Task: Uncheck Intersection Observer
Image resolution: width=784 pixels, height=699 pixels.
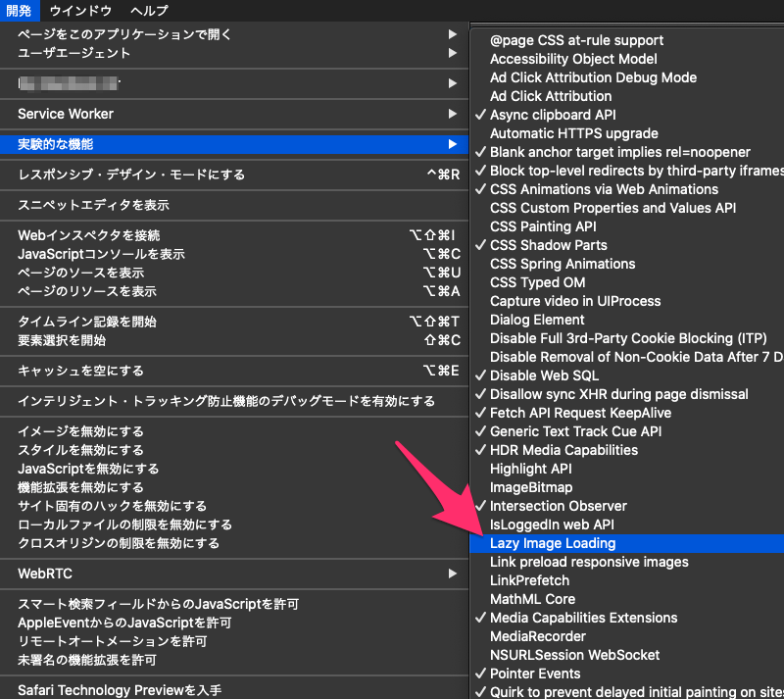Action: point(627,506)
